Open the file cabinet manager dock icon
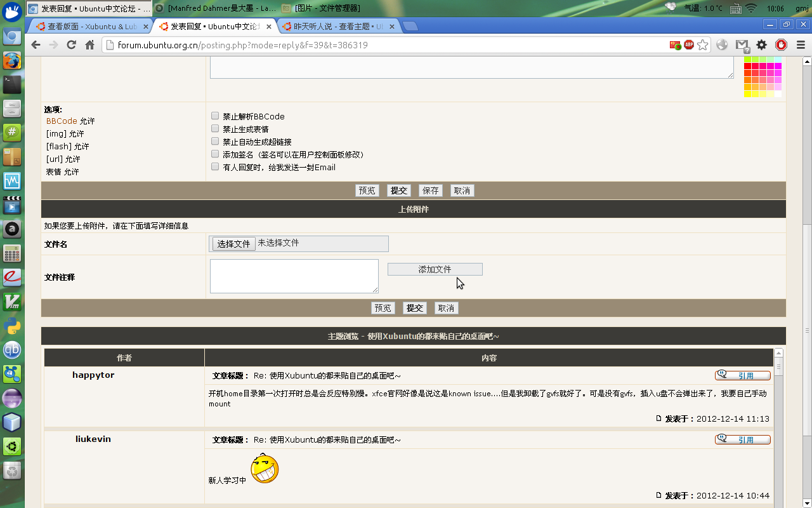Viewport: 812px width, 508px height. pos(12,109)
